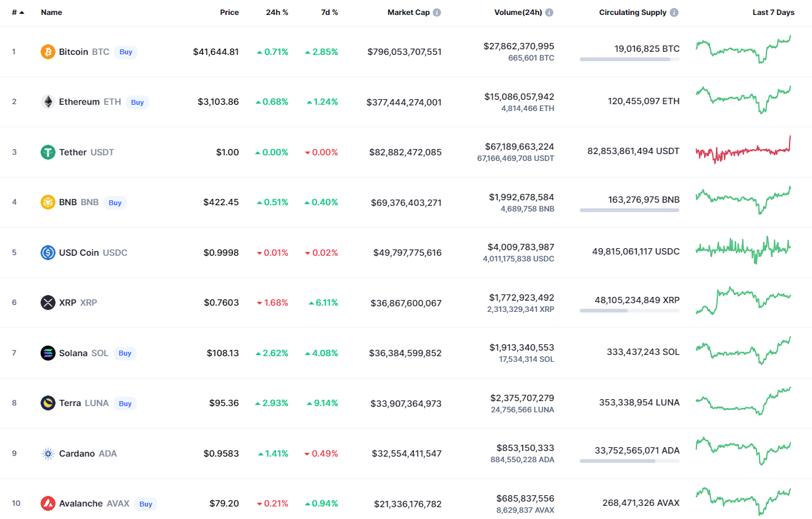Click the Tether logo icon
Viewport: 812px width, 519px height.
(x=48, y=152)
